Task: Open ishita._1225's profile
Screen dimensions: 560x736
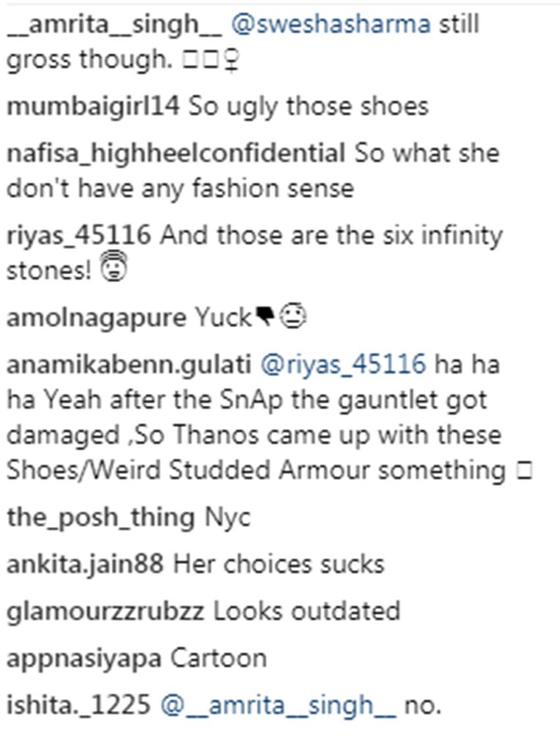Action: pos(78,705)
